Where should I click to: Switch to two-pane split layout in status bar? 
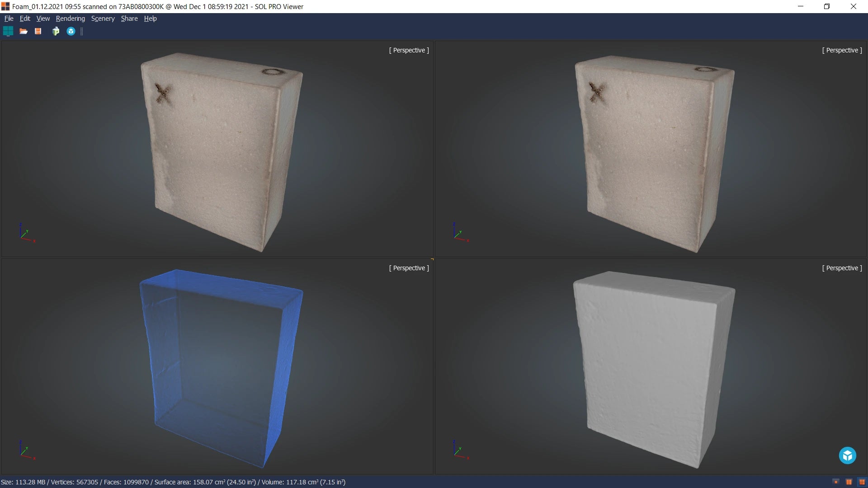(x=849, y=482)
